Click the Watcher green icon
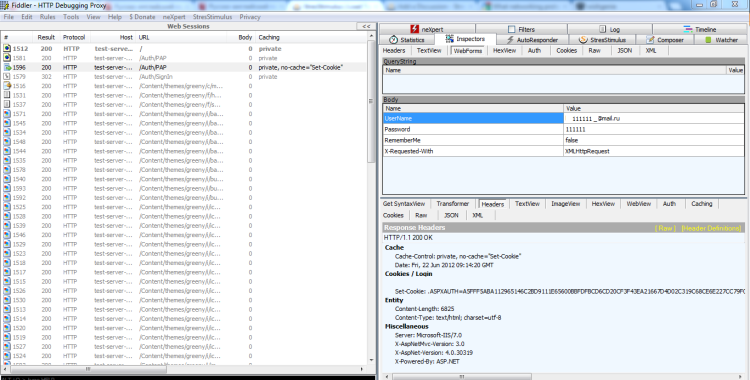This screenshot has width=750, height=380. [x=708, y=40]
